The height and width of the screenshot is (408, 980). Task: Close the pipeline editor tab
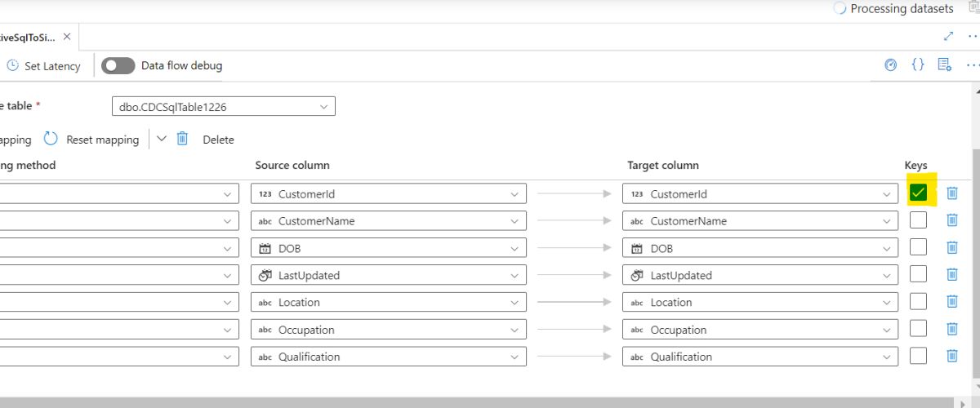pos(67,37)
